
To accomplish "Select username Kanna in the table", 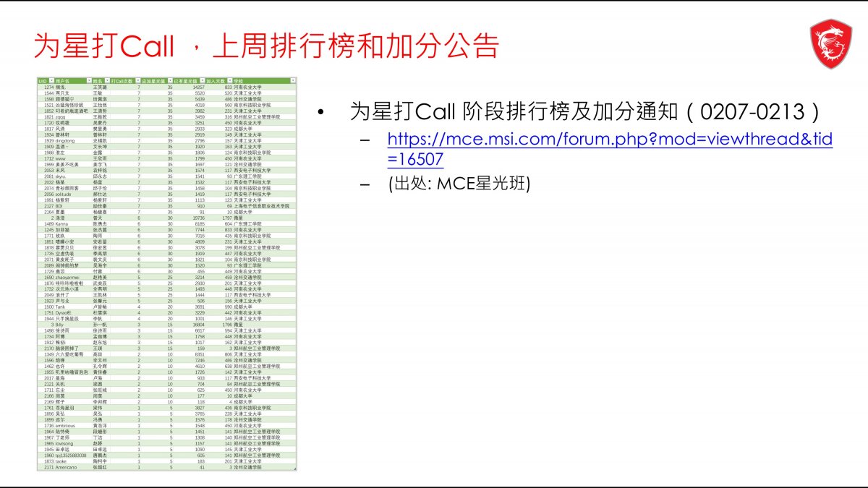I will tap(62, 224).
